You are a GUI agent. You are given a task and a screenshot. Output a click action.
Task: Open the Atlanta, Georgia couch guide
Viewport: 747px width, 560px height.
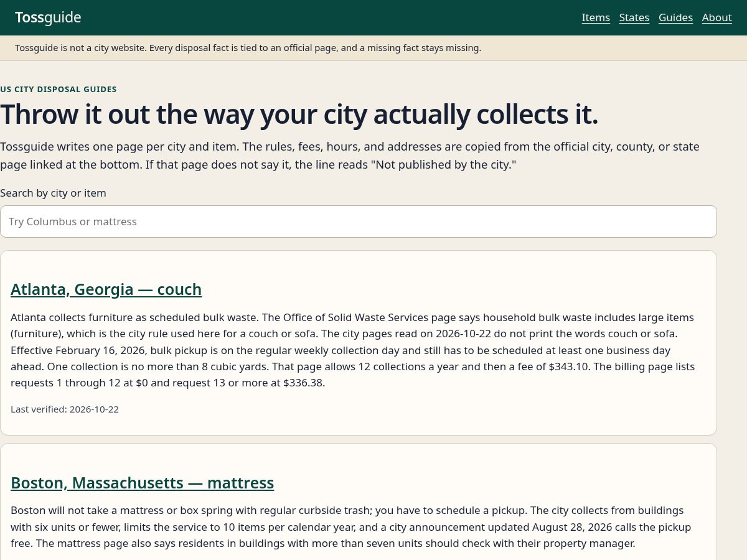click(x=106, y=289)
